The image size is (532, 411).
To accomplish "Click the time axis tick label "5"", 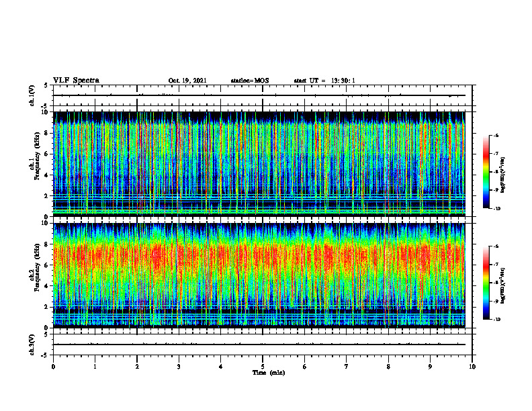I will coord(263,367).
